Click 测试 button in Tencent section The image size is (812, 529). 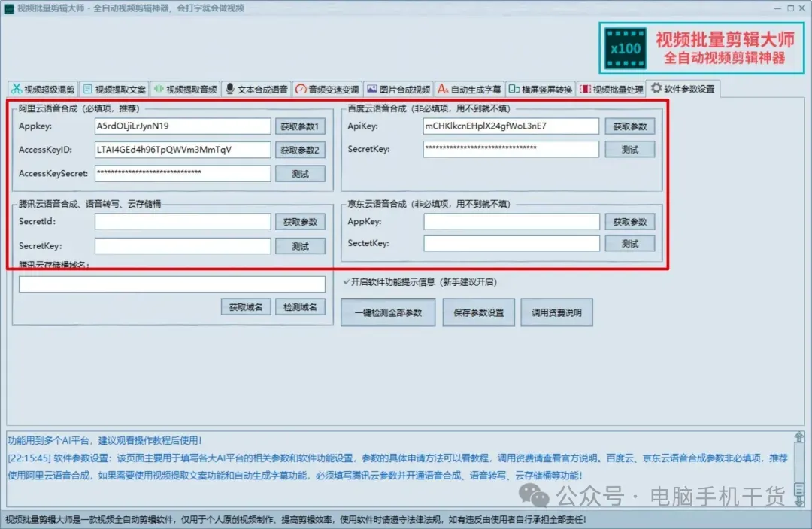[x=300, y=246]
